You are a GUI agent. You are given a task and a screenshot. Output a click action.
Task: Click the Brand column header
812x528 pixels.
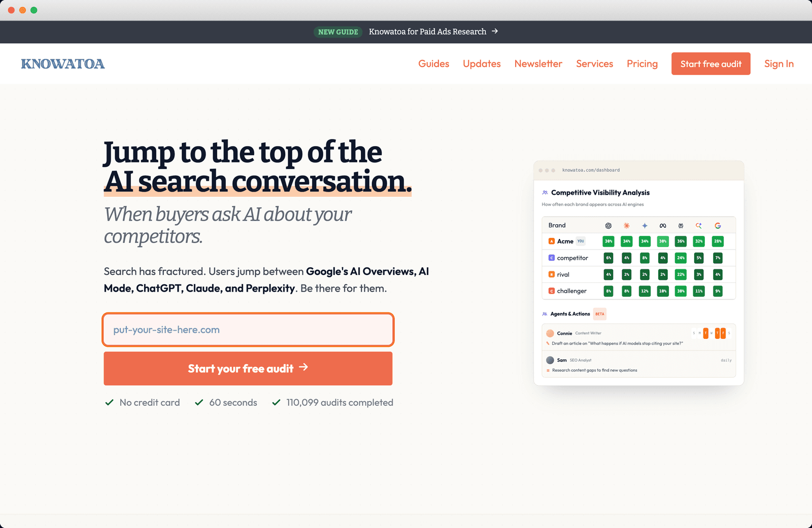[x=557, y=225]
